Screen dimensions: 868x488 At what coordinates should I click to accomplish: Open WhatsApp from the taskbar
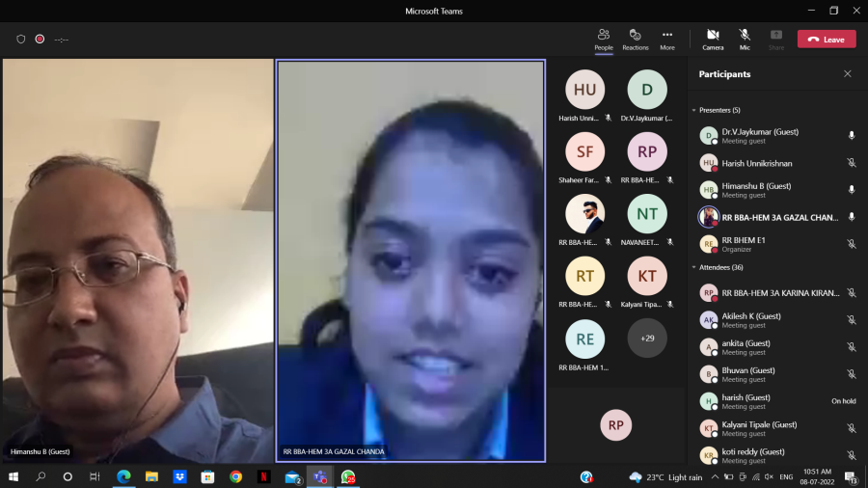click(x=347, y=476)
